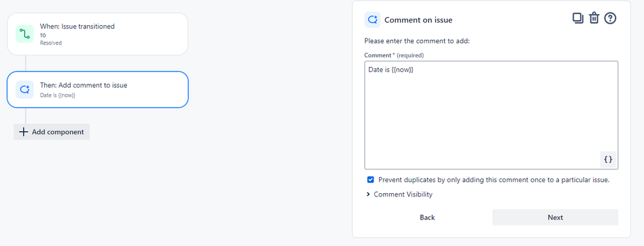Click the green Issue transitioned trigger icon

pos(24,33)
